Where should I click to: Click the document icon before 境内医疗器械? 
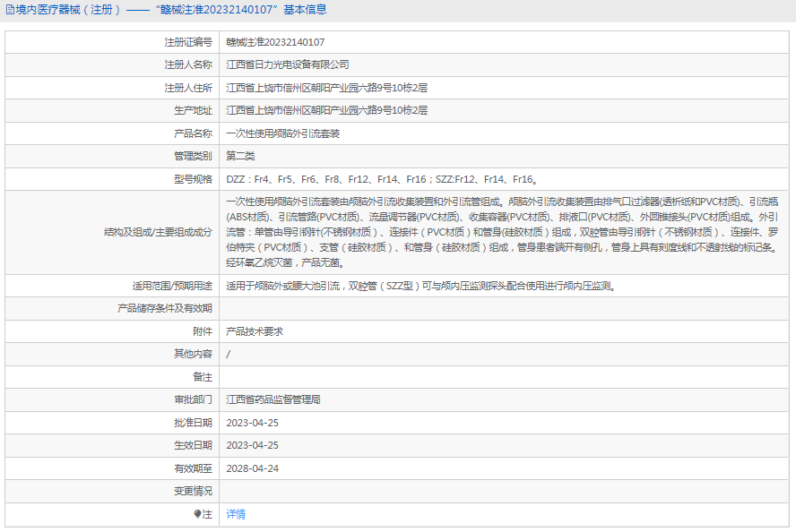(x=10, y=10)
